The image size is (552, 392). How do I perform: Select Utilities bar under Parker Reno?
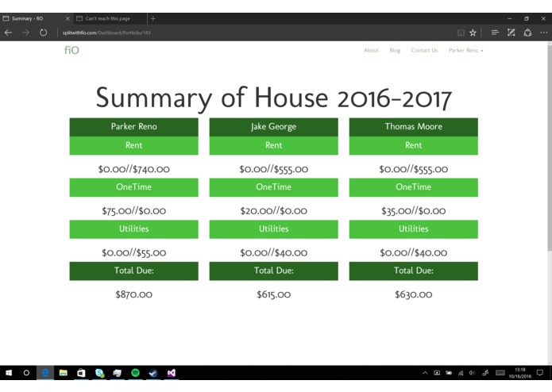tap(133, 229)
